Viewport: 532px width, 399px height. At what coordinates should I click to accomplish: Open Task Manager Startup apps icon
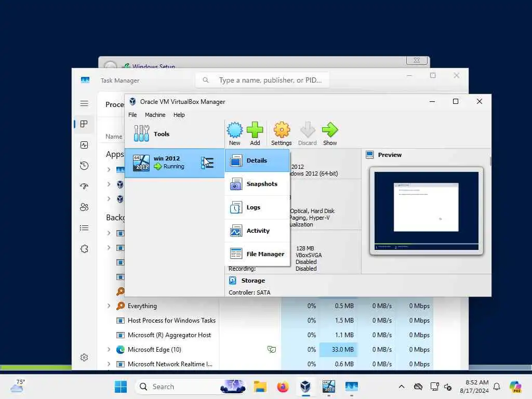coord(84,187)
